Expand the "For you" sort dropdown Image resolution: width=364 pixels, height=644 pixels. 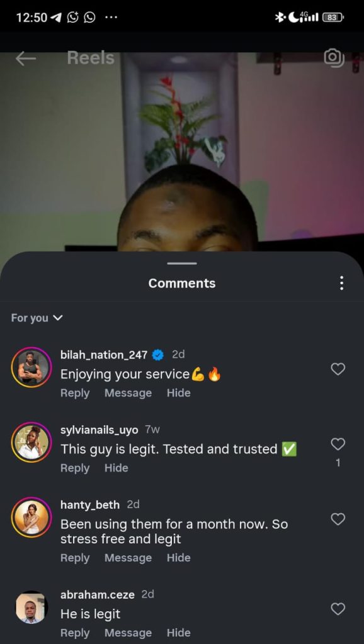[x=37, y=318]
